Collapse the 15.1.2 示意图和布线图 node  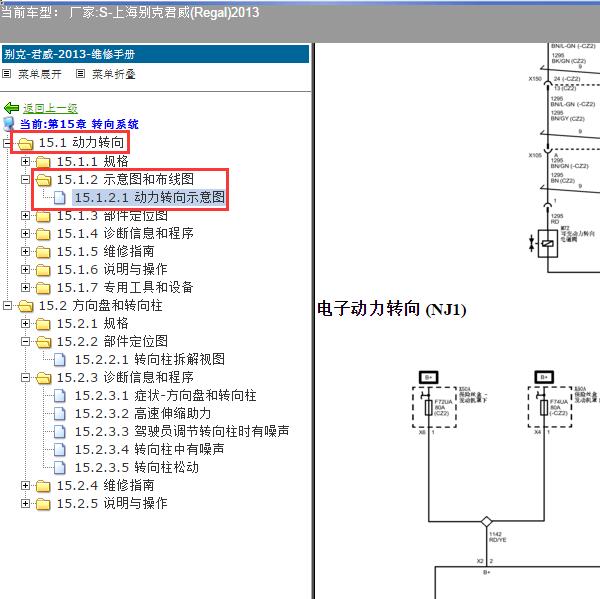[x=25, y=180]
